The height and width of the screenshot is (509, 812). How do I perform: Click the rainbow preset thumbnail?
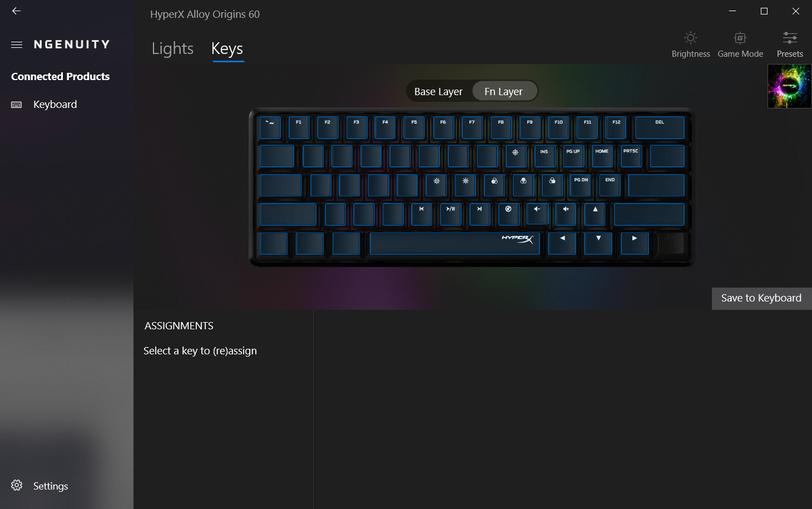790,86
